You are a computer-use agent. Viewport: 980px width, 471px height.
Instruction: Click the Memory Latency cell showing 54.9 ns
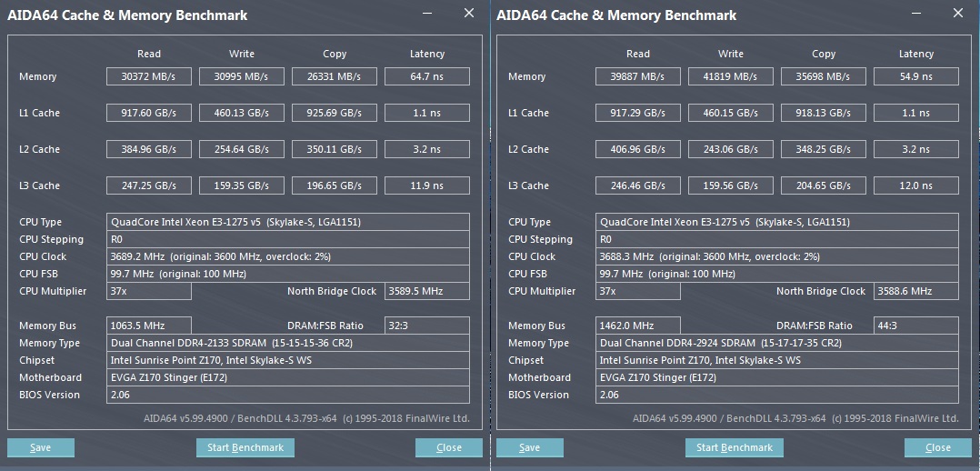click(915, 76)
